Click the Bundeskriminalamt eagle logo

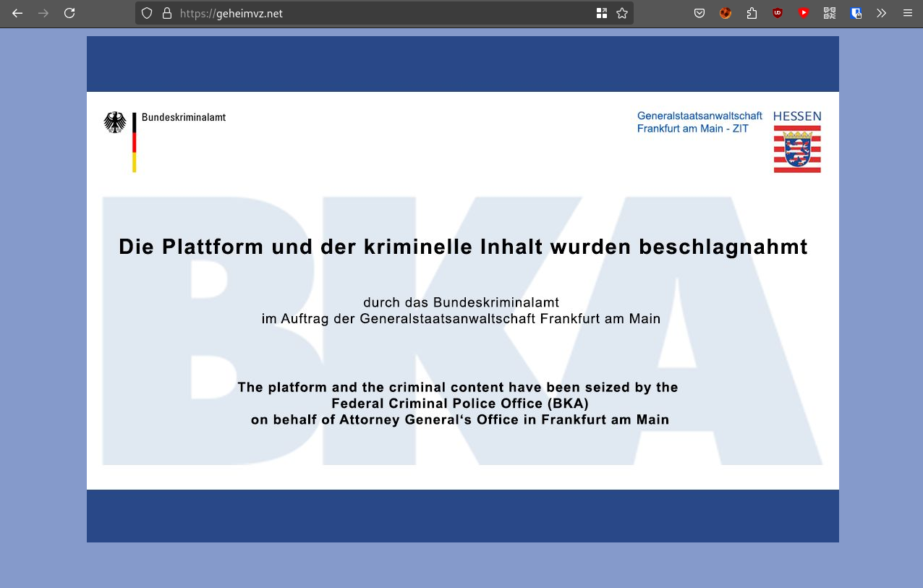point(115,122)
